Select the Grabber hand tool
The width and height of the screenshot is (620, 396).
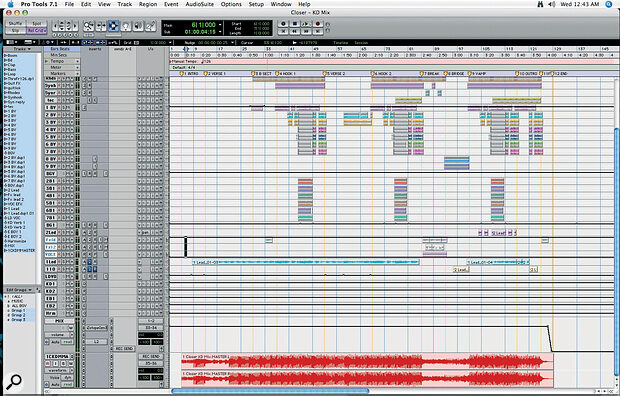(126, 26)
